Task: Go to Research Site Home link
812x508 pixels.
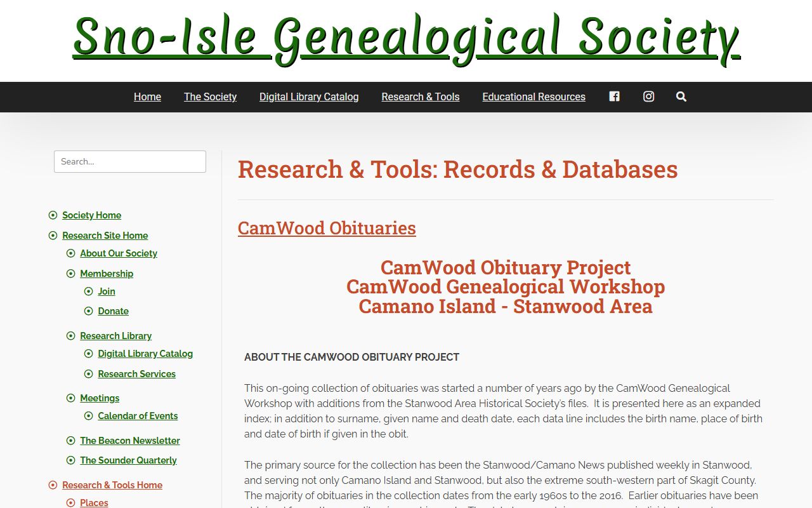Action: pyautogui.click(x=105, y=236)
